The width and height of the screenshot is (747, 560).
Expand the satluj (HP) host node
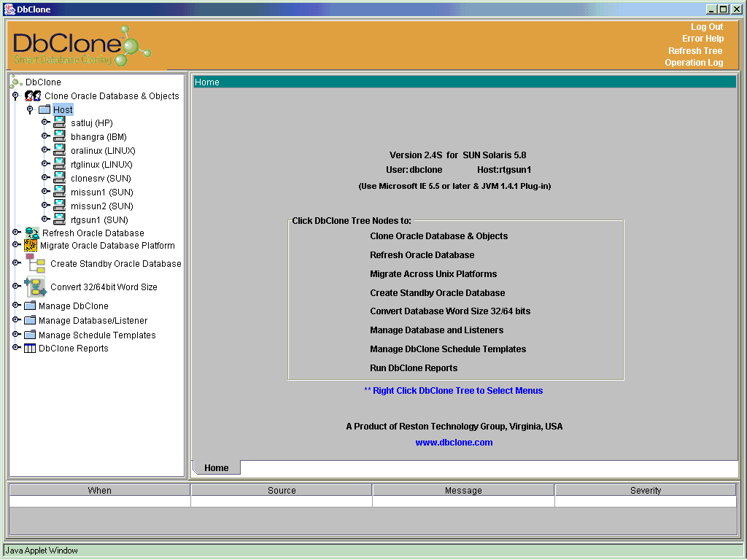45,122
